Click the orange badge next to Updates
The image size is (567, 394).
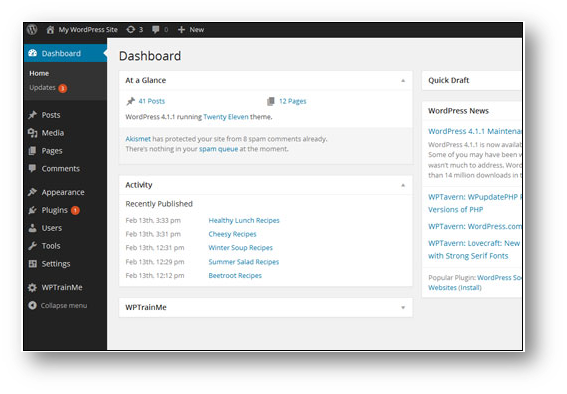coord(63,88)
